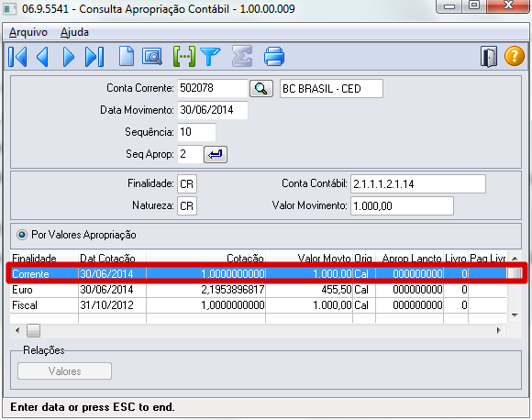
Task: Open the Ajuda menu
Action: [x=74, y=32]
